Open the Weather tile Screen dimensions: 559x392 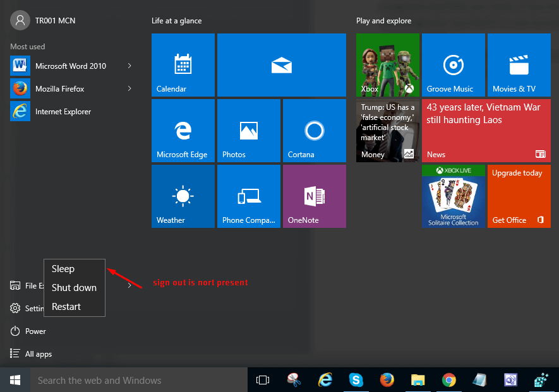point(183,196)
